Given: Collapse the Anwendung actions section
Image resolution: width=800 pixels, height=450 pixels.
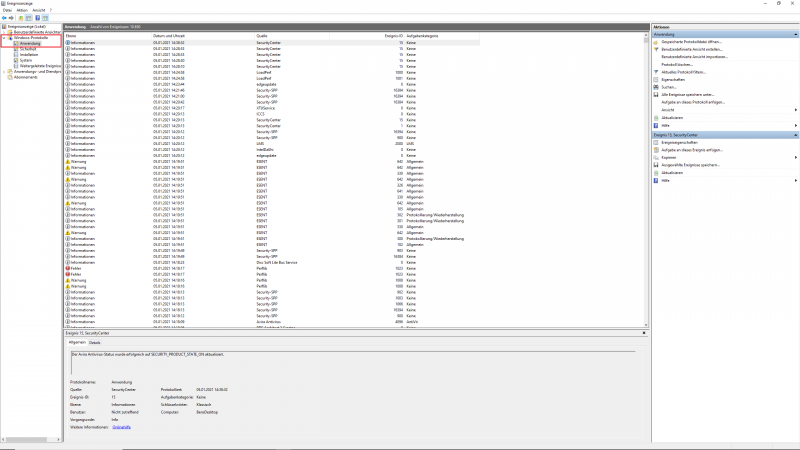Looking at the screenshot, I should coord(795,34).
